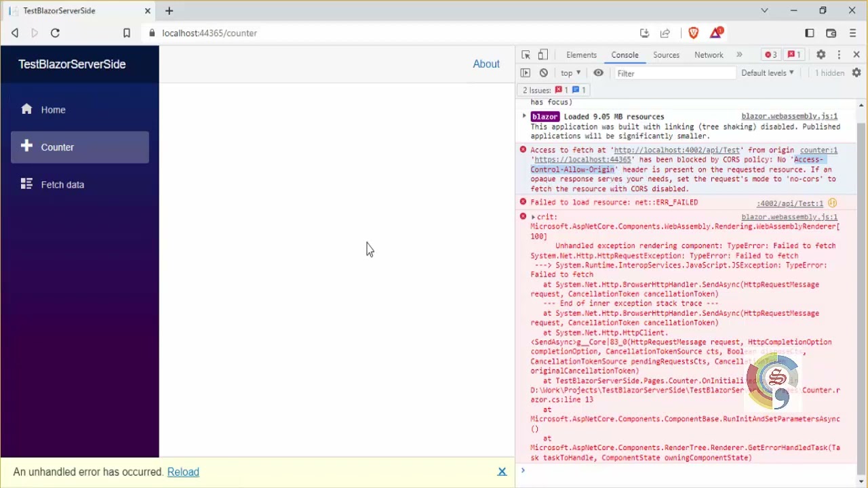Open the counter:1 source link

818,150
